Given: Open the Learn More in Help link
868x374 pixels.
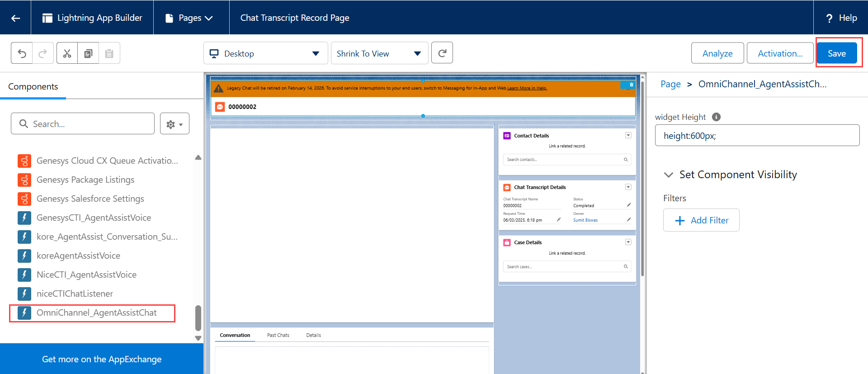Looking at the screenshot, I should tap(527, 88).
